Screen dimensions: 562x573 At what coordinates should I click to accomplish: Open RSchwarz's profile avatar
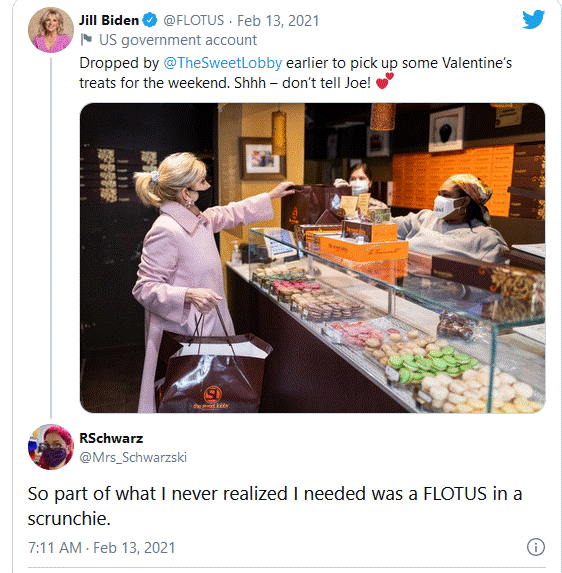pos(51,447)
